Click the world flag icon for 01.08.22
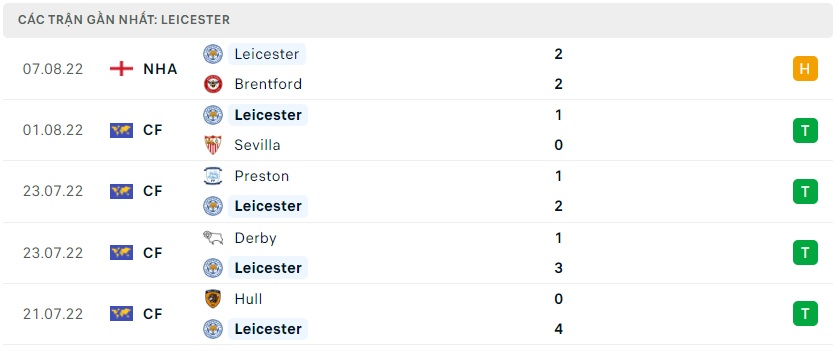The width and height of the screenshot is (836, 360). [x=122, y=130]
